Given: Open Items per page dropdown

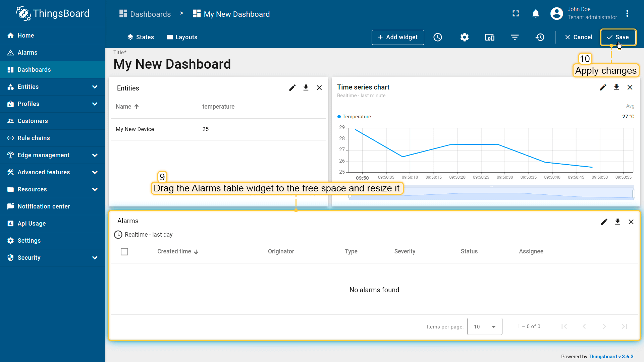Looking at the screenshot, I should [484, 326].
